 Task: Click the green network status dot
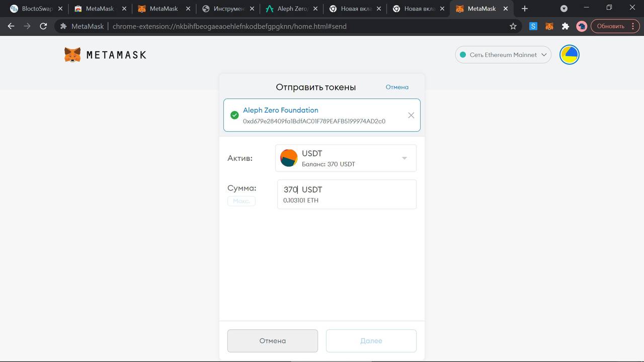pyautogui.click(x=463, y=55)
